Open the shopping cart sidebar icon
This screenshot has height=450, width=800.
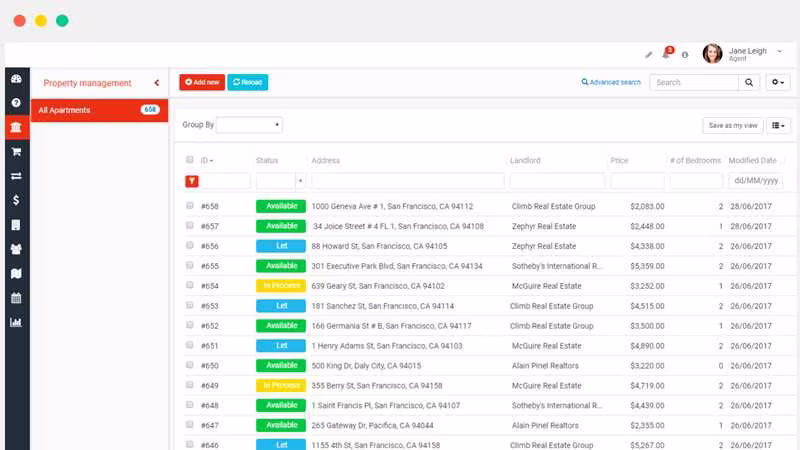point(16,152)
